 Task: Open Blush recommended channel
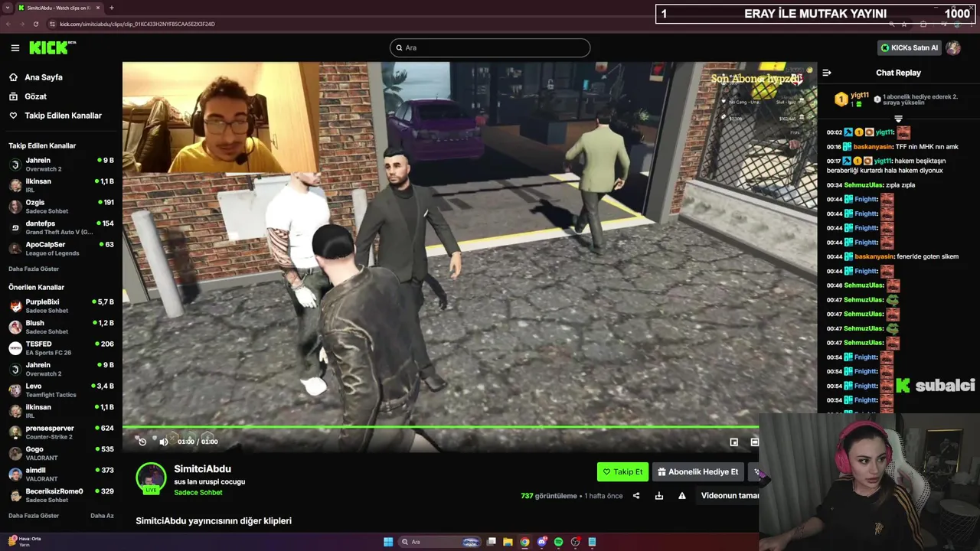[61, 327]
